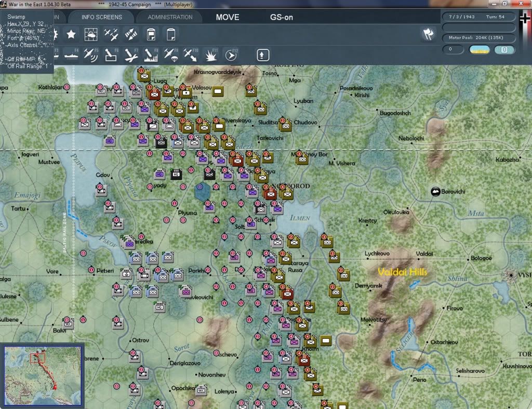Click the German cross flag emblem
Viewport: 532px width, 409px height.
pos(525,19)
